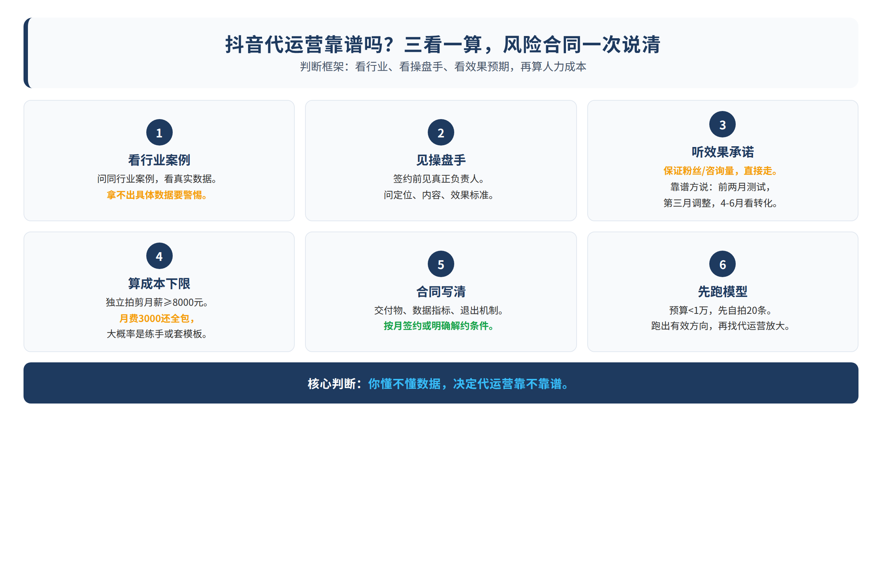Viewport: 882px width, 588px height.
Task: Click the heading 听效果承诺
Action: (x=723, y=152)
